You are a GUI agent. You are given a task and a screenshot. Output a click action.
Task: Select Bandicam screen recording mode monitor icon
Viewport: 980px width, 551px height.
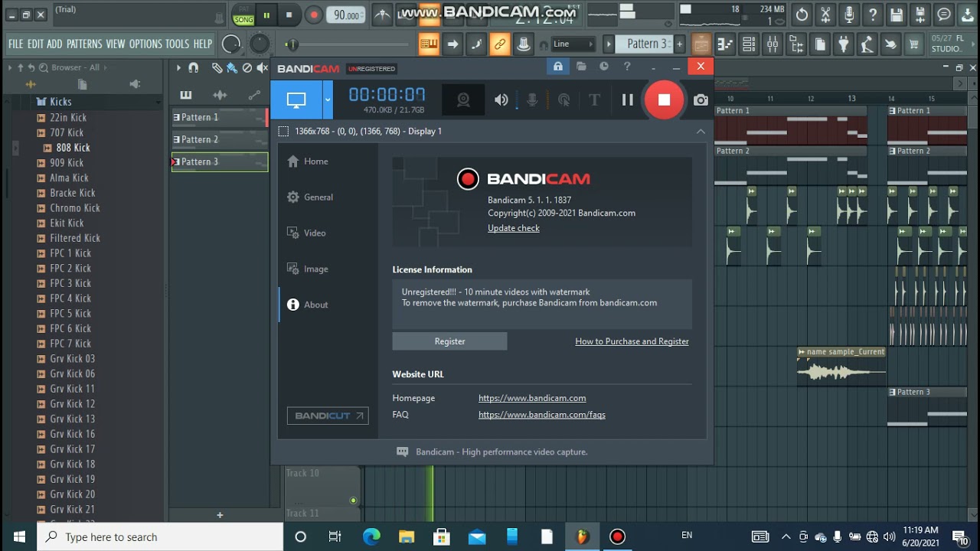296,99
